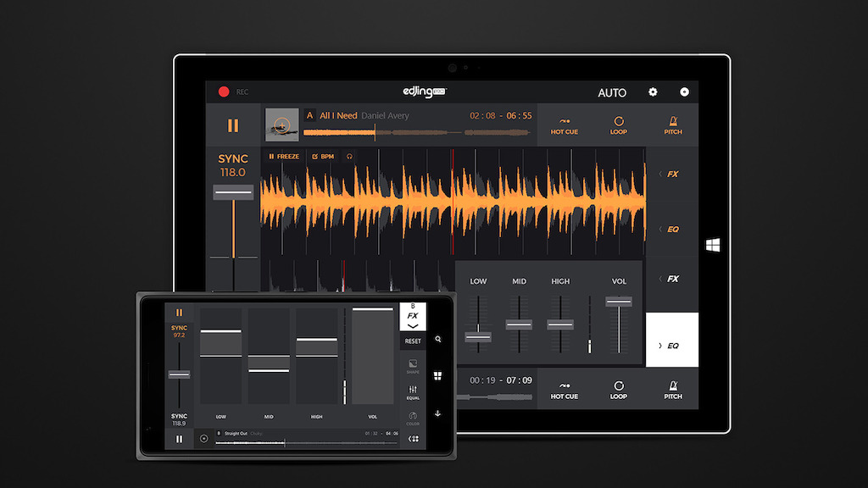
Task: Click the LOW EQ fader on the tablet
Action: (x=478, y=336)
